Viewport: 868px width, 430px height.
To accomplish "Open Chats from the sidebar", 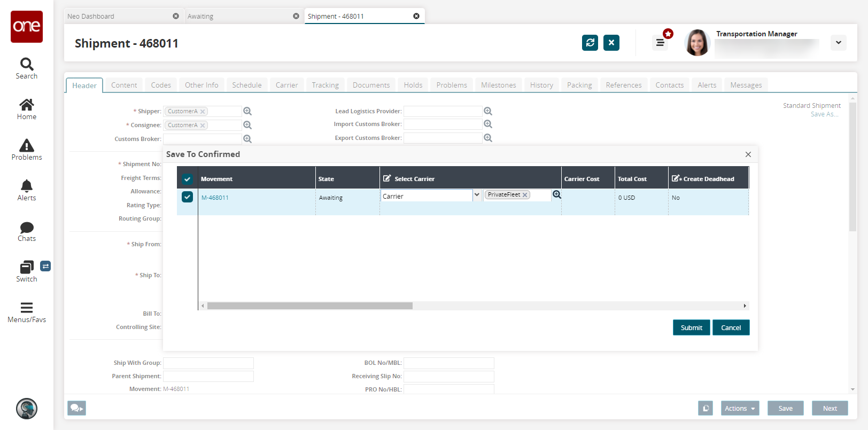I will [27, 231].
